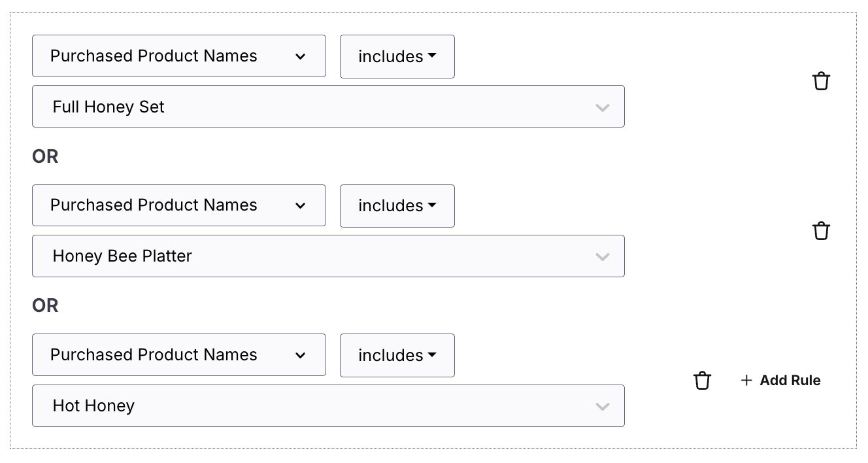This screenshot has height=463, width=868.
Task: Select the Hot Honey value field
Action: 328,406
